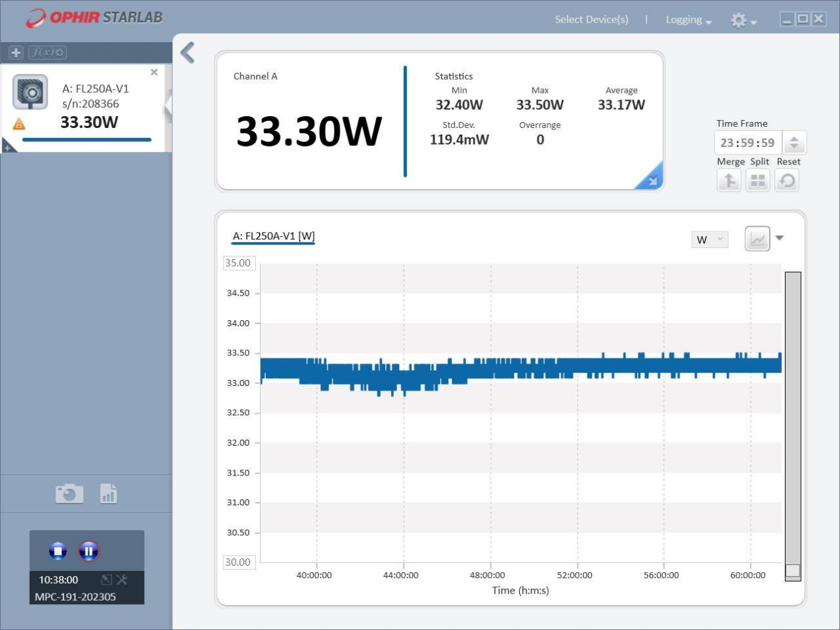Toggle the line graph display button

(x=757, y=239)
